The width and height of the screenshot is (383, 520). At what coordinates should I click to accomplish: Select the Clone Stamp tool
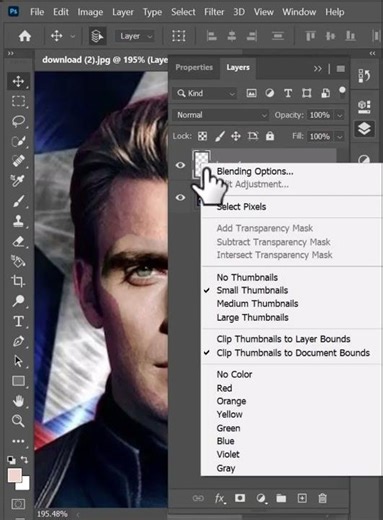[x=18, y=221]
